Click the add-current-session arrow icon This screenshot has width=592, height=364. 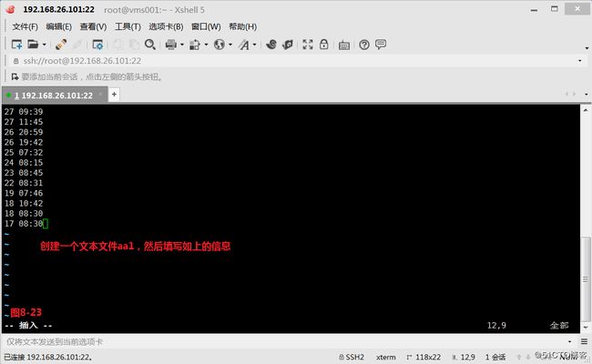pos(15,77)
